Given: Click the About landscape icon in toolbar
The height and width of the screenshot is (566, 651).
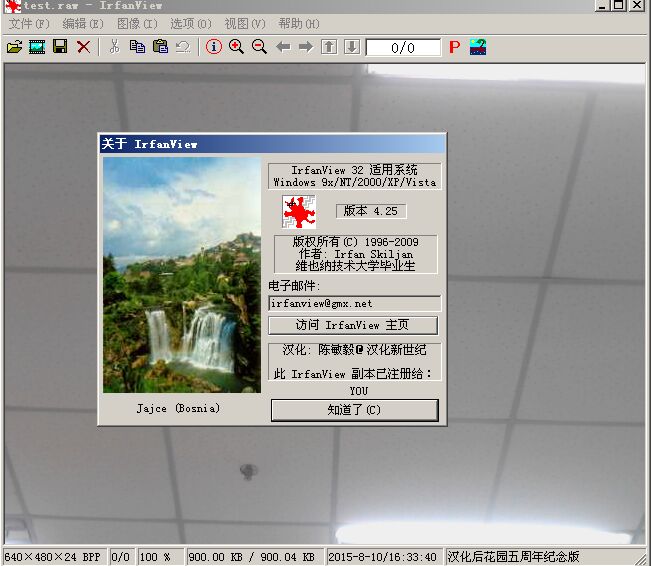Looking at the screenshot, I should [478, 47].
